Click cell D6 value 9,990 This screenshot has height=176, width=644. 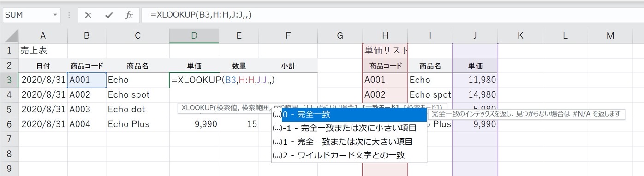194,124
